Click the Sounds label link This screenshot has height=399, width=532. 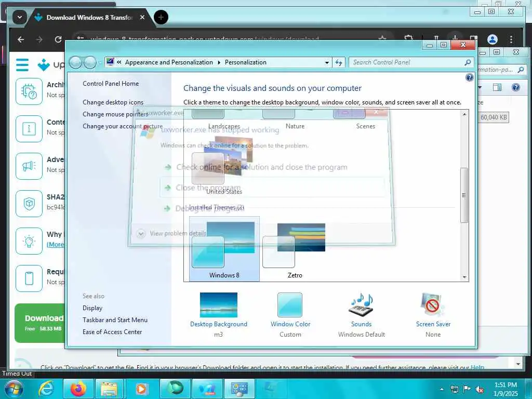coord(362,324)
